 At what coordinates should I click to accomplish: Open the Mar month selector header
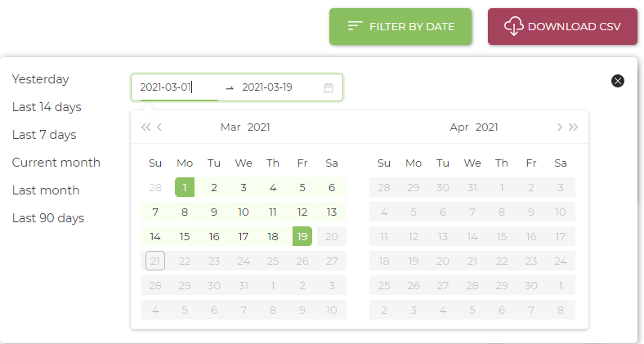point(230,127)
